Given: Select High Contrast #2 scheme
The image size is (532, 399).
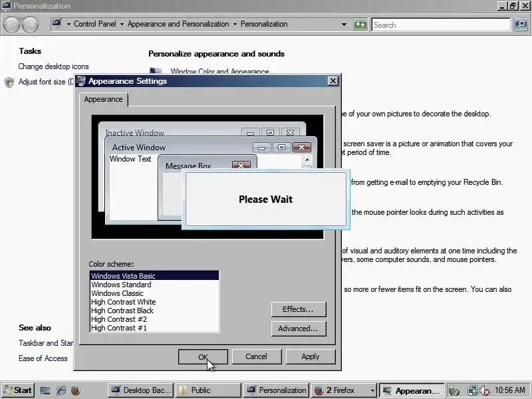Looking at the screenshot, I should [154, 319].
